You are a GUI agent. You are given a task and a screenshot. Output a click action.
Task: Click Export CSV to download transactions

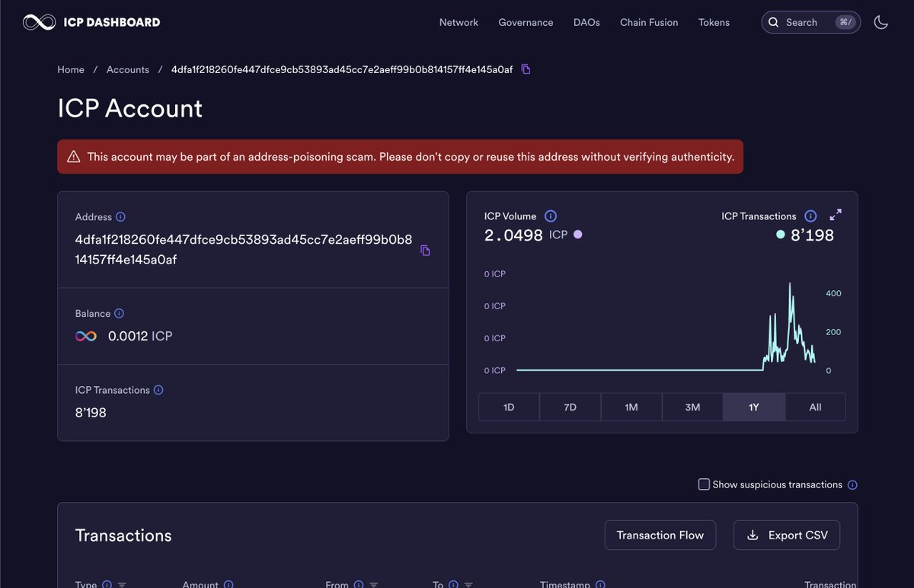tap(786, 535)
